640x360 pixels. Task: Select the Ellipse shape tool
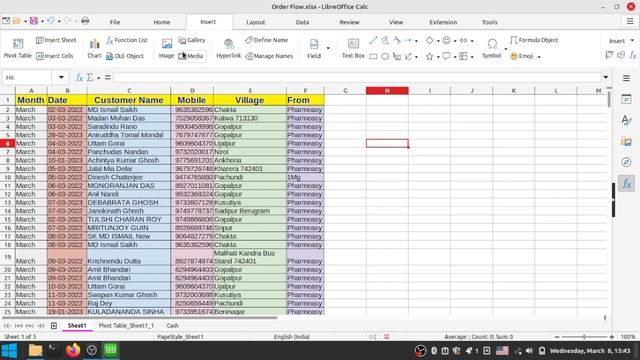[385, 56]
